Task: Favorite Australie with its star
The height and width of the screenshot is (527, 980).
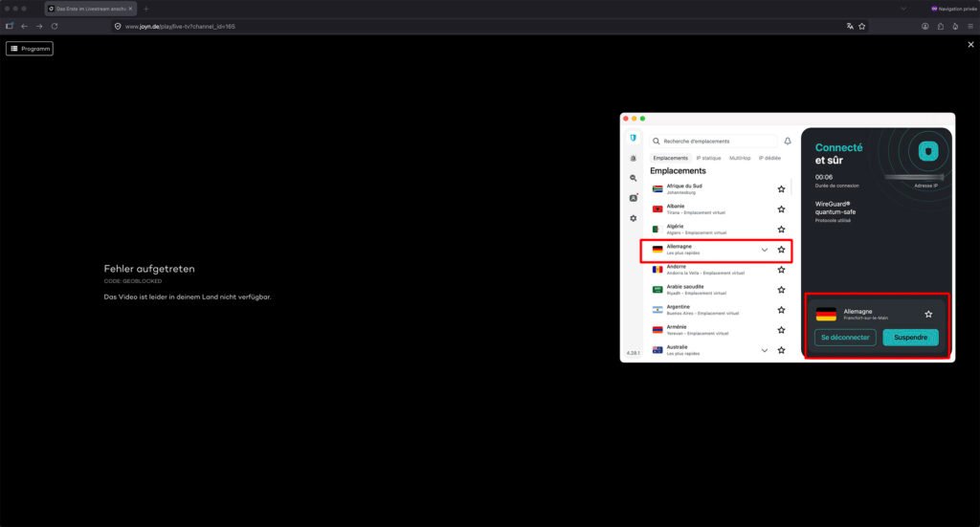Action: click(x=781, y=350)
